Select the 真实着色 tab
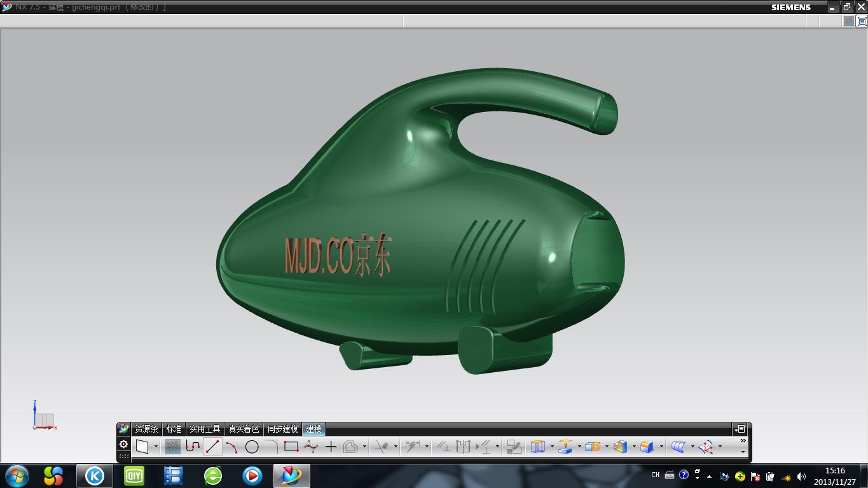The height and width of the screenshot is (488, 868). [244, 429]
